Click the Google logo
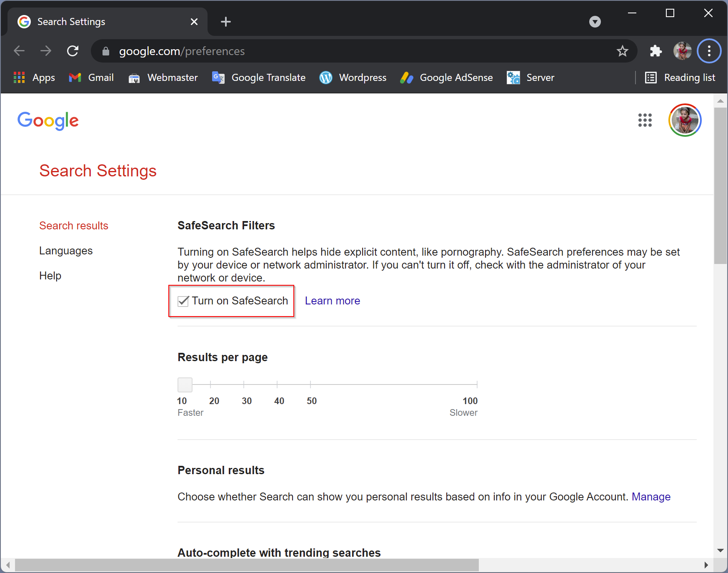This screenshot has width=728, height=573. pos(48,121)
